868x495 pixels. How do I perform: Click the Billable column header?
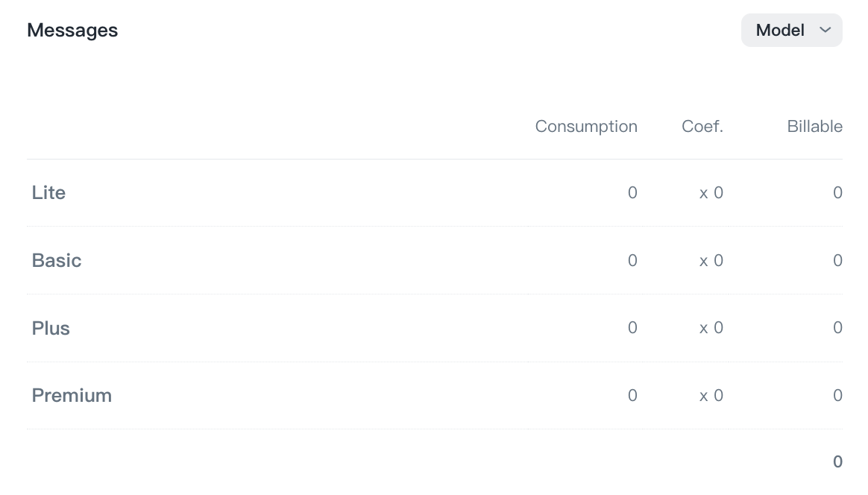[x=814, y=127]
